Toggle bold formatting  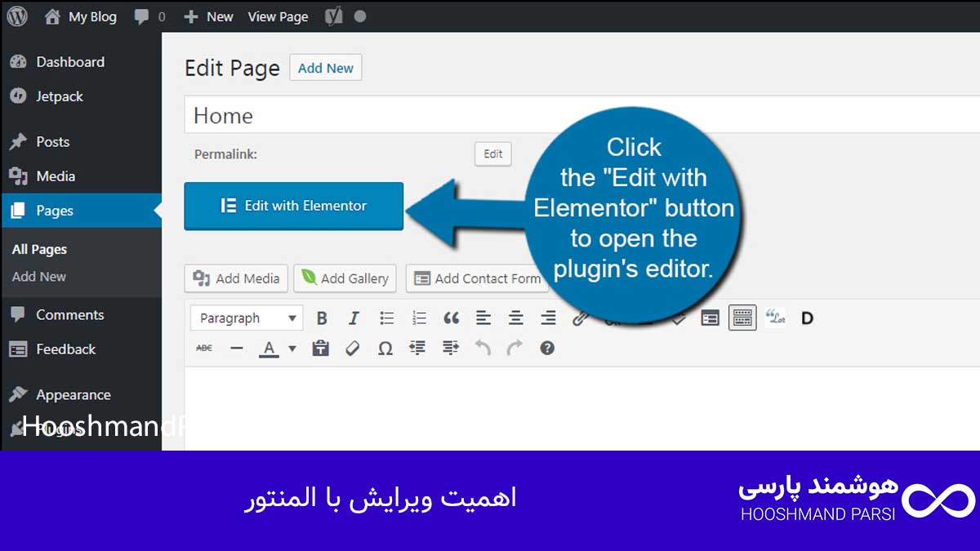click(x=322, y=318)
